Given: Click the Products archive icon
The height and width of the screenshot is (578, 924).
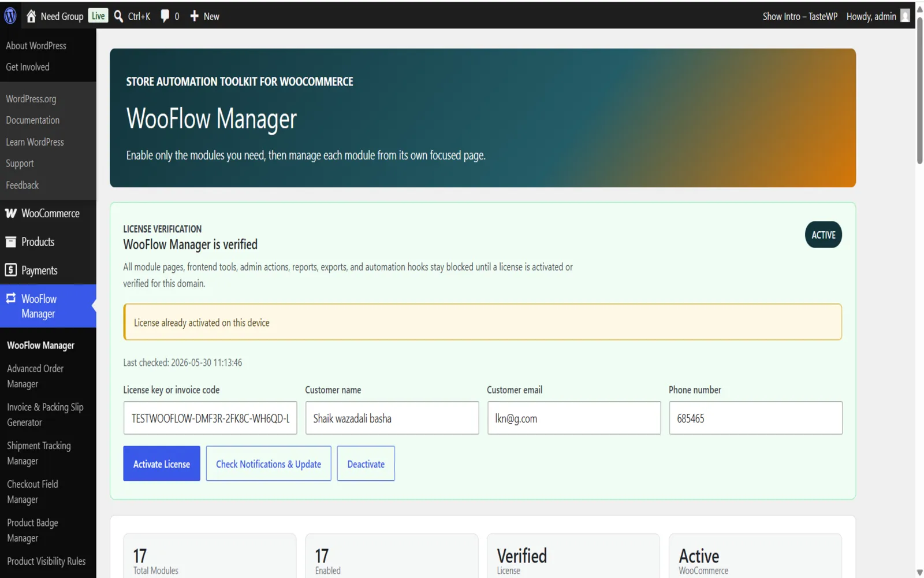Looking at the screenshot, I should point(11,242).
